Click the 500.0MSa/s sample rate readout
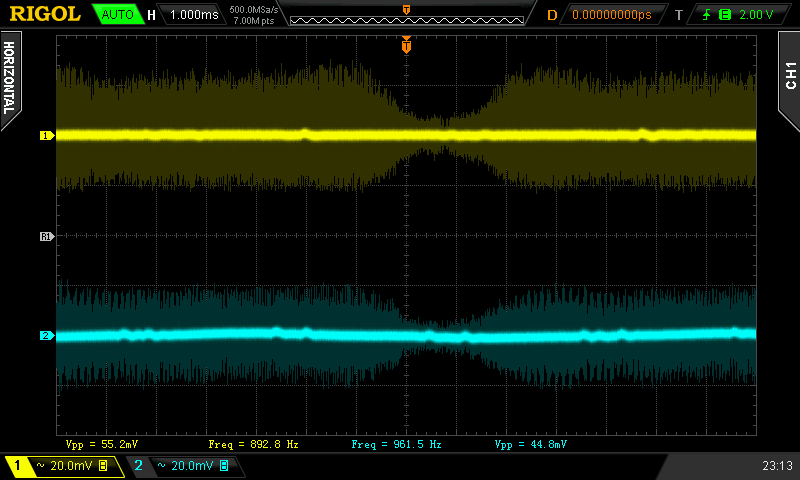This screenshot has width=800, height=480. (x=254, y=10)
